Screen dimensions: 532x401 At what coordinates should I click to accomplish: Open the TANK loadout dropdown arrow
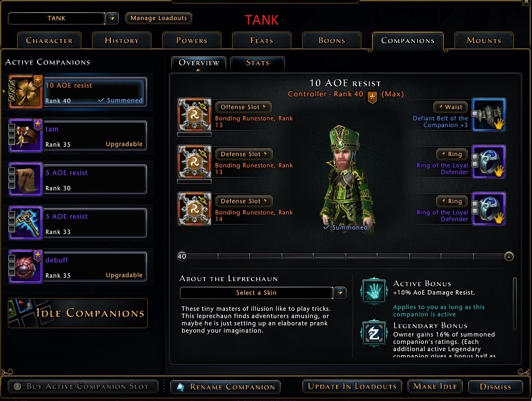112,18
